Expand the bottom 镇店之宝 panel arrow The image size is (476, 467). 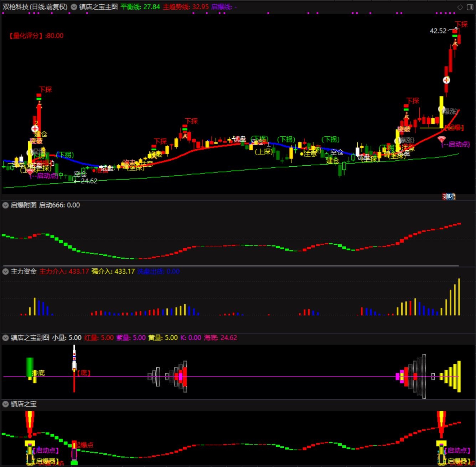coord(6,404)
